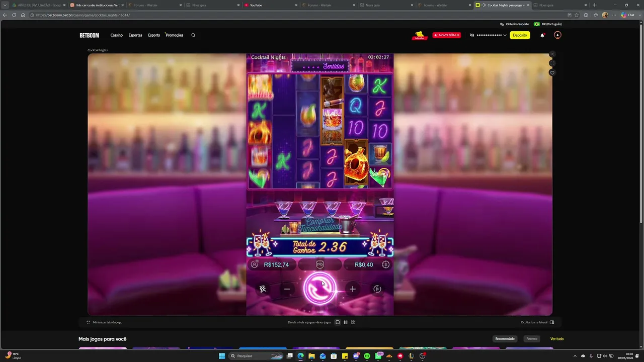
Task: Minimize the game screen
Action: (105, 322)
